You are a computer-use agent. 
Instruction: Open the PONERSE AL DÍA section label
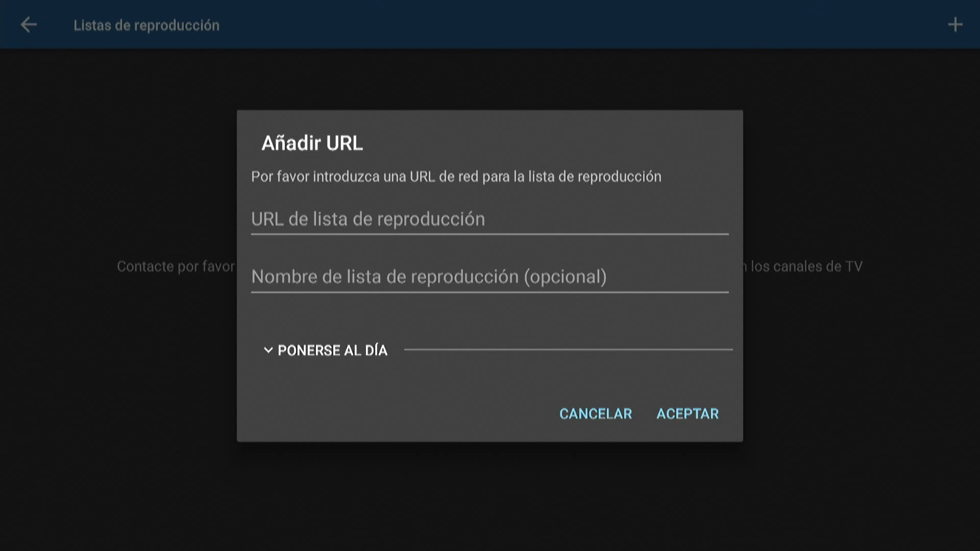pyautogui.click(x=332, y=350)
